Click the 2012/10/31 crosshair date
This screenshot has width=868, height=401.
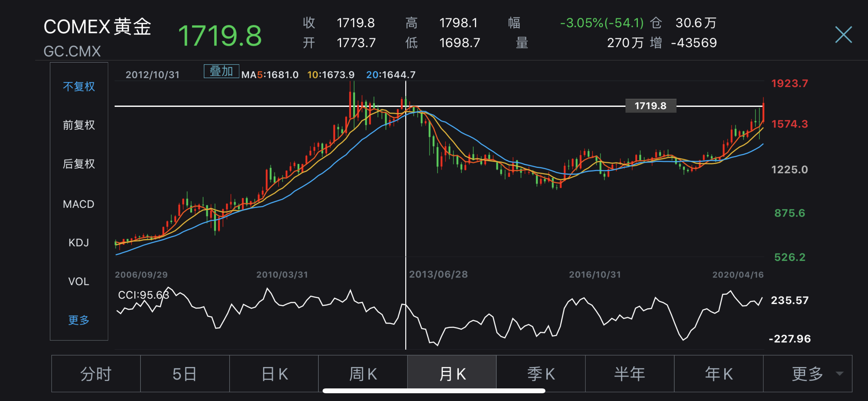pyautogui.click(x=153, y=75)
